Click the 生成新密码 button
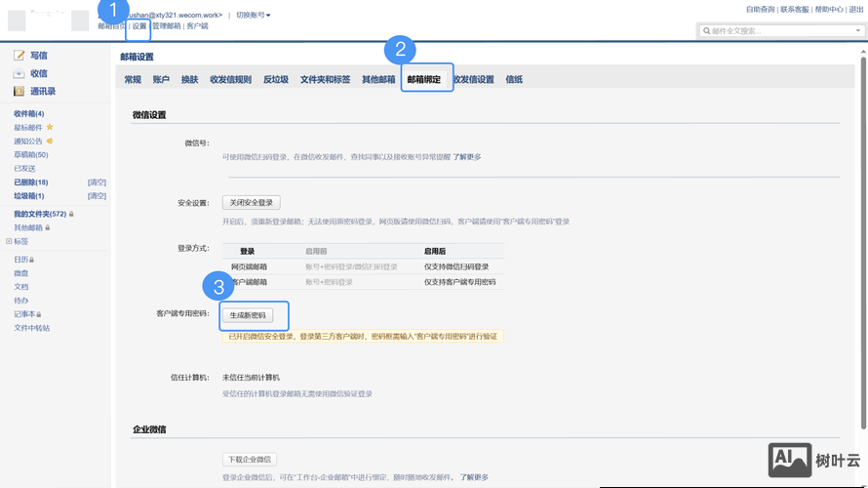 (x=248, y=315)
